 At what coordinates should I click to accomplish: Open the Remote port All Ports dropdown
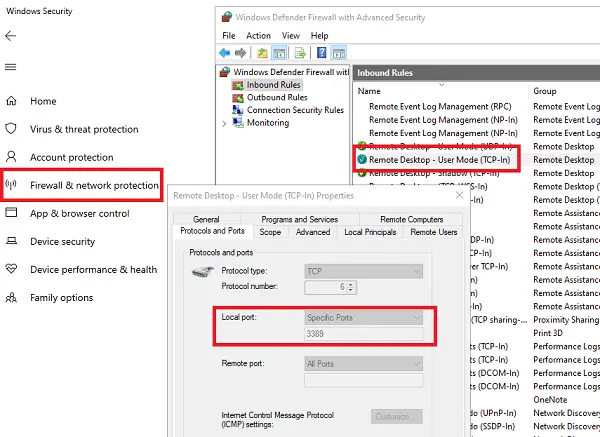coord(364,364)
